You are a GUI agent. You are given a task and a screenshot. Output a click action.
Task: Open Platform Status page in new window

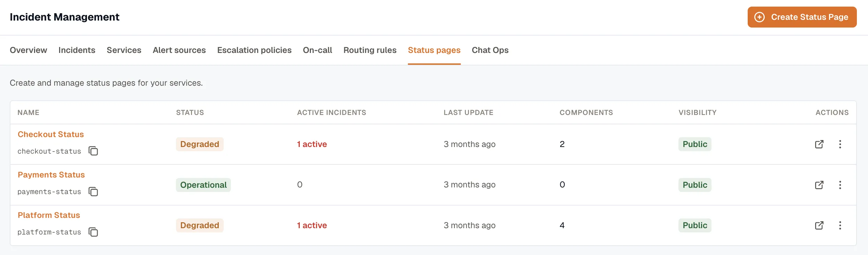[819, 225]
